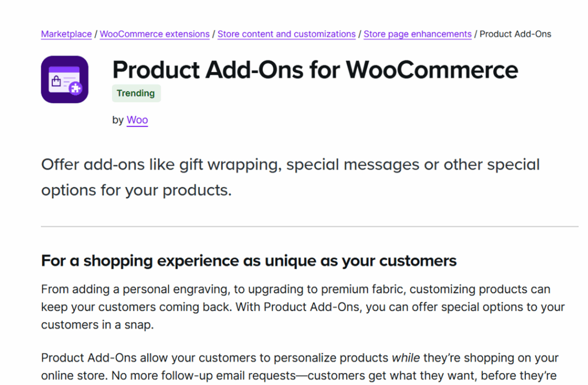Screen dimensions: 588x385
Task: Select the italicized word 'while' in the paragraph
Action: click(x=406, y=357)
